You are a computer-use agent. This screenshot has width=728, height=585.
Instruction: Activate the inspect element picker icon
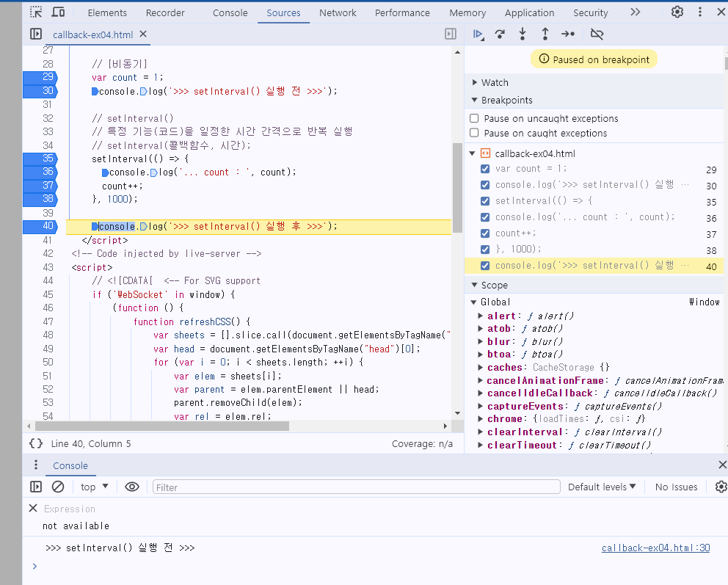[36, 12]
